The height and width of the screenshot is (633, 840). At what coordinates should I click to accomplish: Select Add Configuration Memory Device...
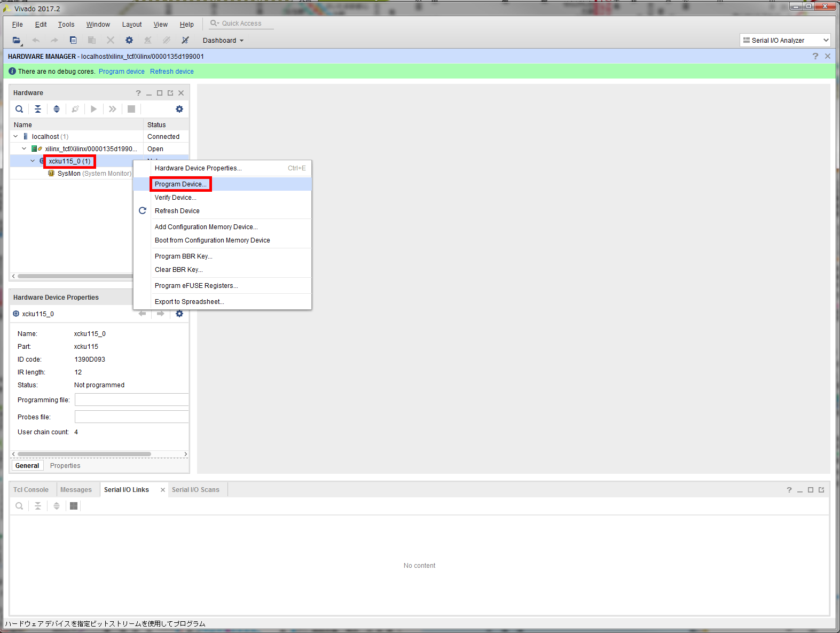[x=222, y=227]
